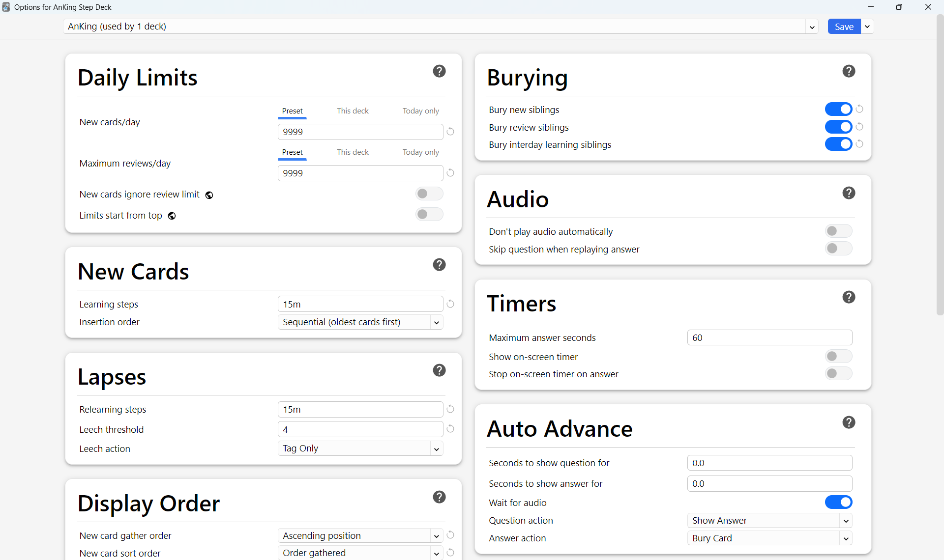Disable Bury review siblings toggle

click(x=838, y=127)
